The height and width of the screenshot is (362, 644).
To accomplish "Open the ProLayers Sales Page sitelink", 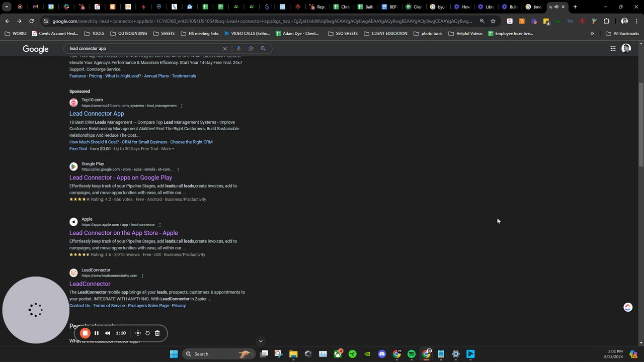I will click(148, 306).
